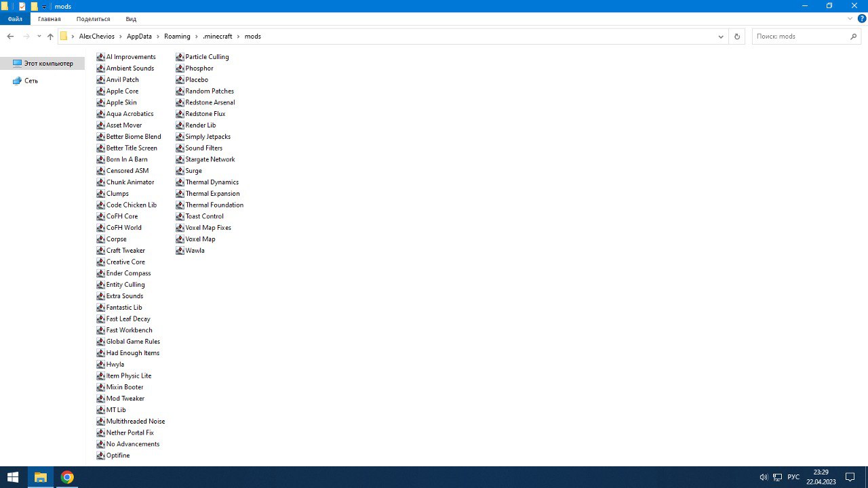Click the Этот компьютер icon in sidebar

(17, 63)
